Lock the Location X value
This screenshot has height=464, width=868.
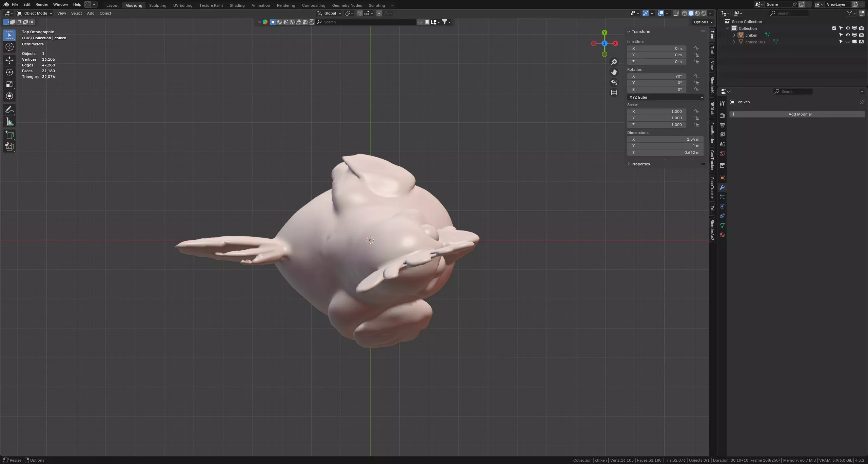pos(697,48)
